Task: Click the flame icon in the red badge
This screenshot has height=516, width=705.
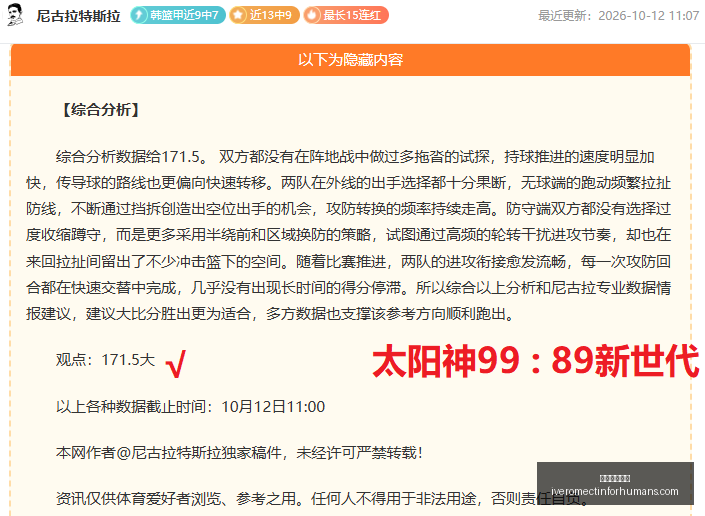Action: coord(312,15)
